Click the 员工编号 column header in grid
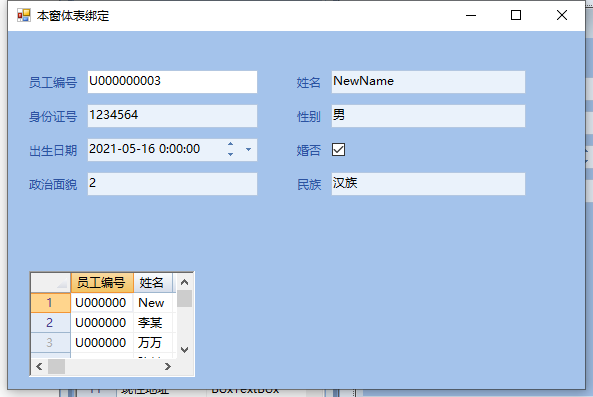 102,282
